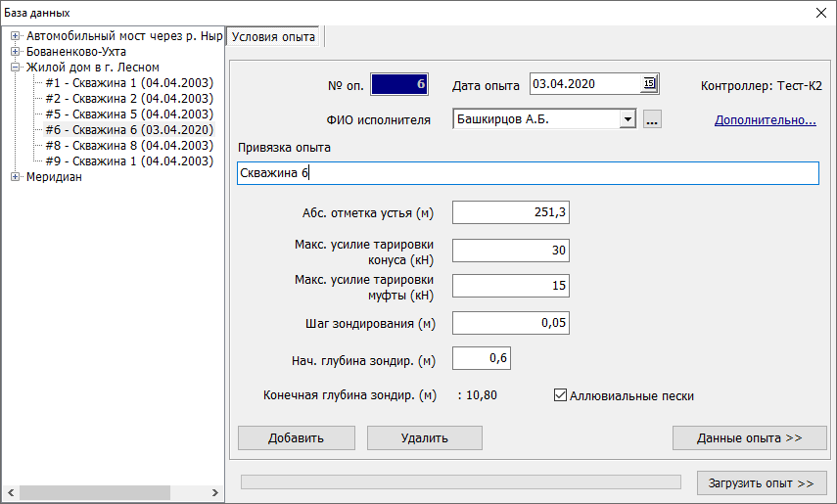Image resolution: width=837 pixels, height=504 pixels.
Task: Expand the Бованенково-Ухта tree node
Action: (16, 52)
